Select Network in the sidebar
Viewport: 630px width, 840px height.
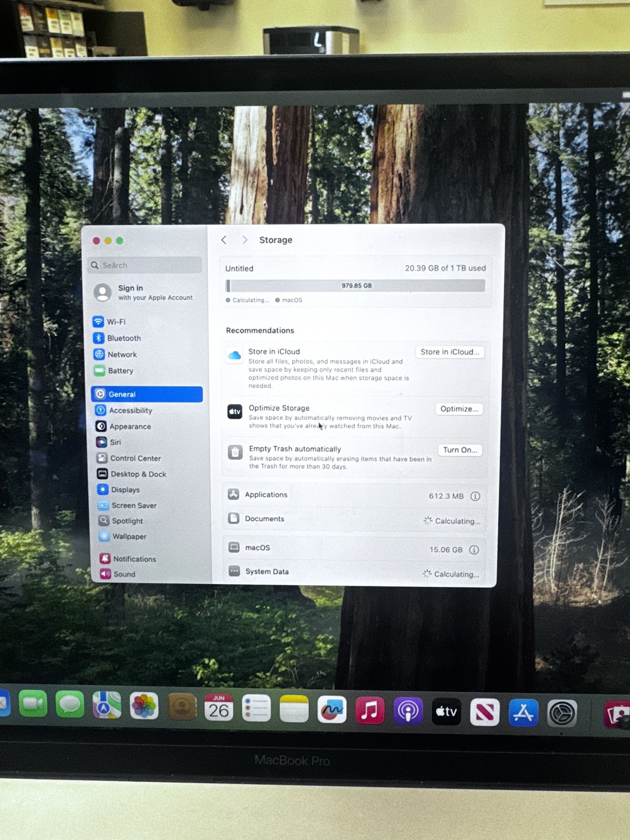(x=147, y=354)
